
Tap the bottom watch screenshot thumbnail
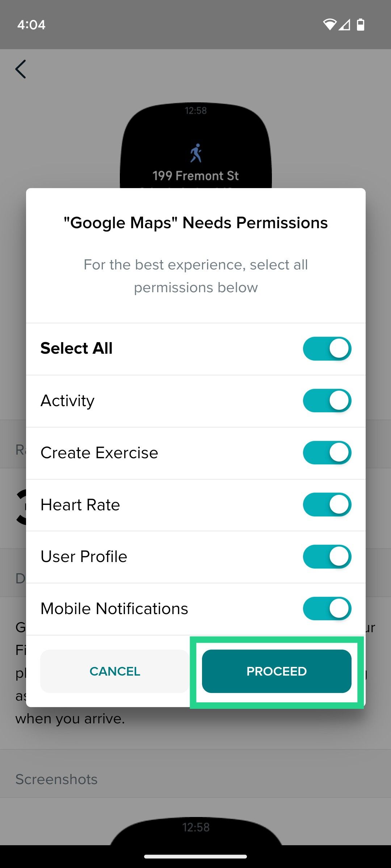[196, 831]
